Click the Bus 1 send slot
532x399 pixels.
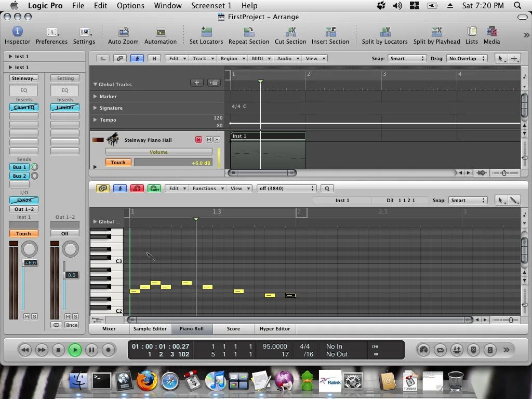coord(19,167)
